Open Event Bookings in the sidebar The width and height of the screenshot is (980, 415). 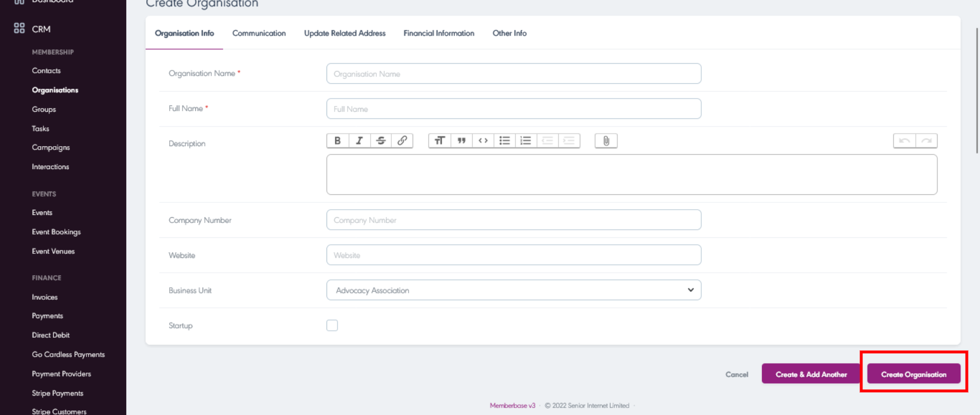pos(56,232)
